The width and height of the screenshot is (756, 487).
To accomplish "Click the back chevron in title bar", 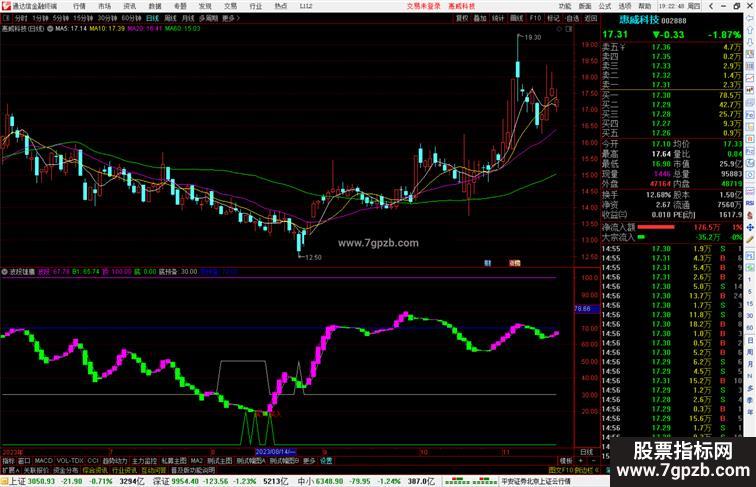I will 711,6.
